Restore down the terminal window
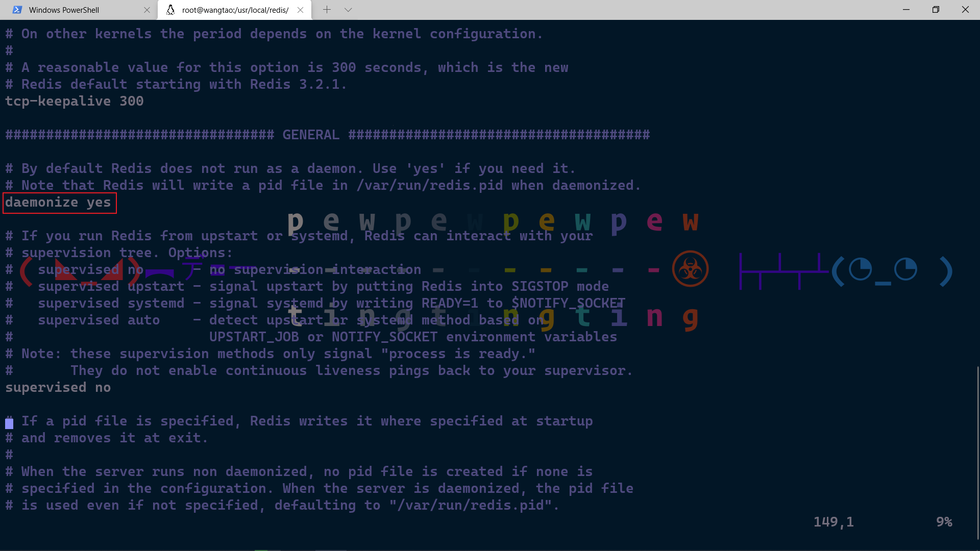This screenshot has width=980, height=551. 936,10
